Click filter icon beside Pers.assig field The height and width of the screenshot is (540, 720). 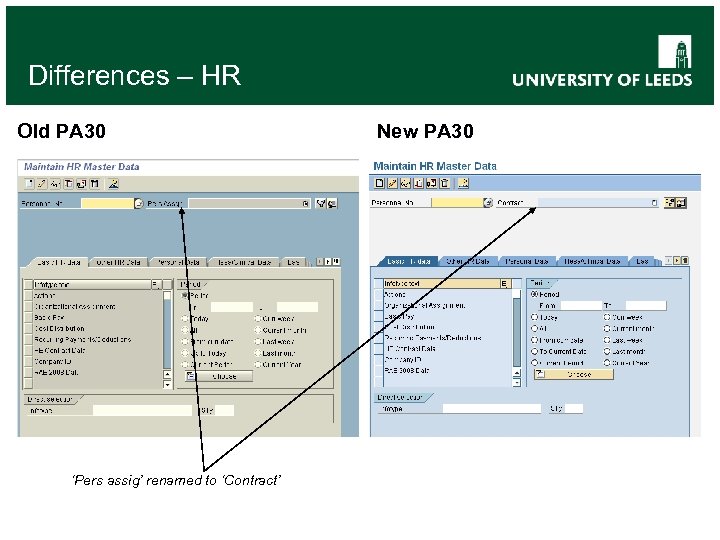coord(321,203)
